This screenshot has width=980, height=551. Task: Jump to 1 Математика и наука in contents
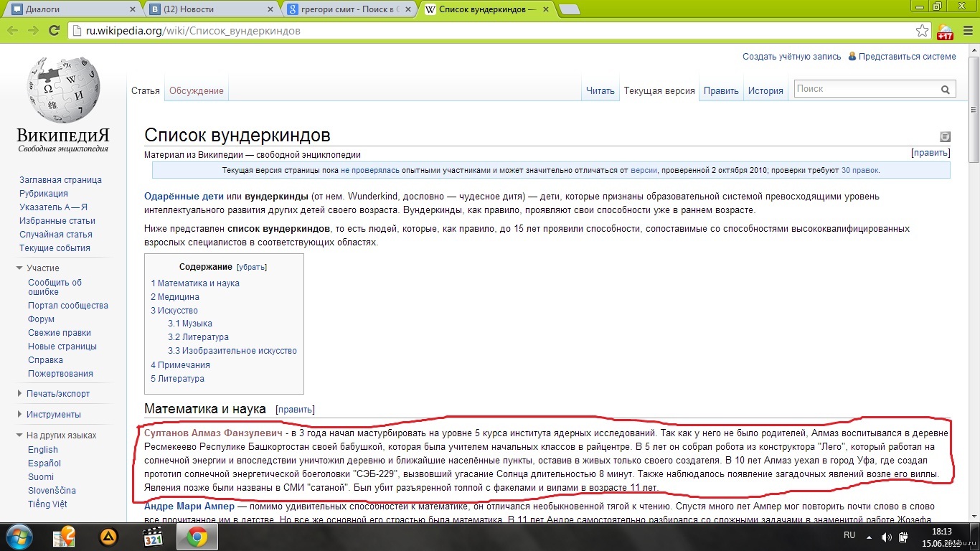point(195,283)
